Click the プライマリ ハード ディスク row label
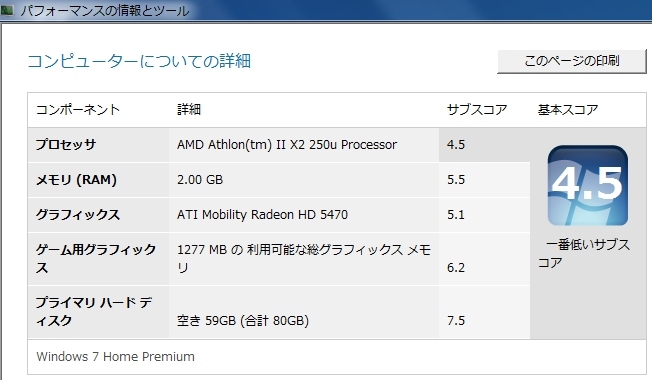Screen dimensions: 652x380 (x=94, y=311)
